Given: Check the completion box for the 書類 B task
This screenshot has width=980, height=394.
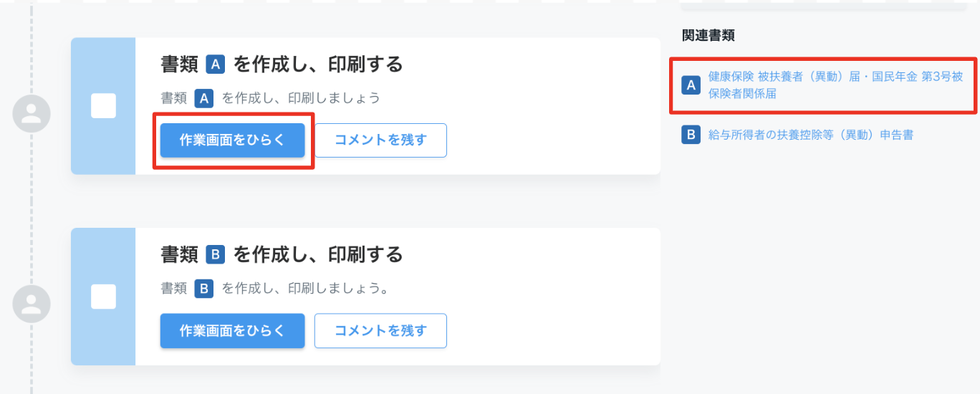Looking at the screenshot, I should [x=103, y=296].
